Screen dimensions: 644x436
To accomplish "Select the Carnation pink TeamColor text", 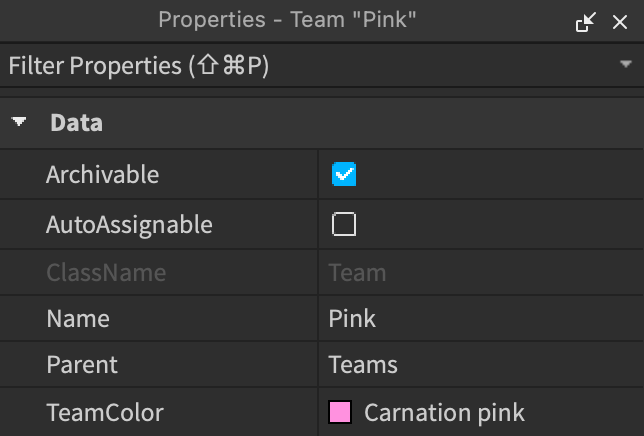I will [444, 412].
